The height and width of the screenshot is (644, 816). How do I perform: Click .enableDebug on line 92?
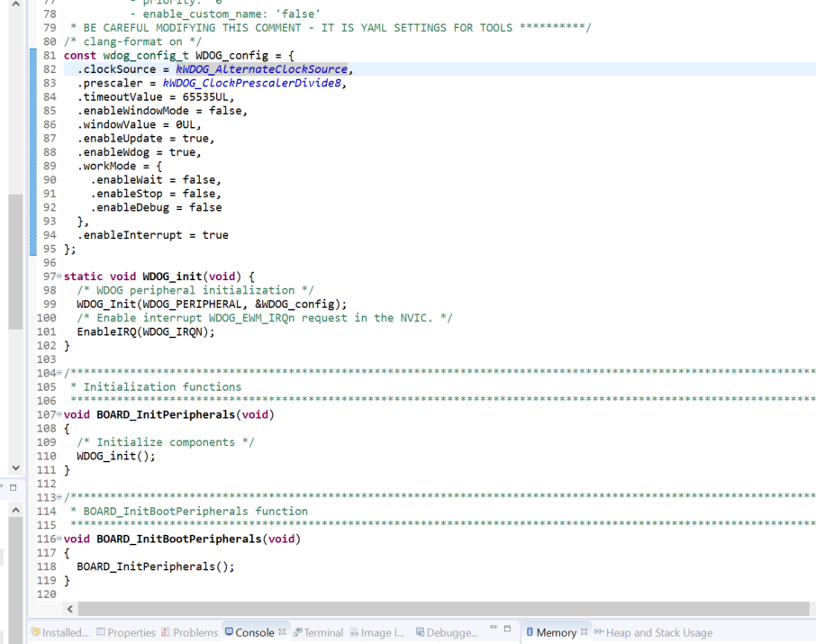(x=129, y=207)
